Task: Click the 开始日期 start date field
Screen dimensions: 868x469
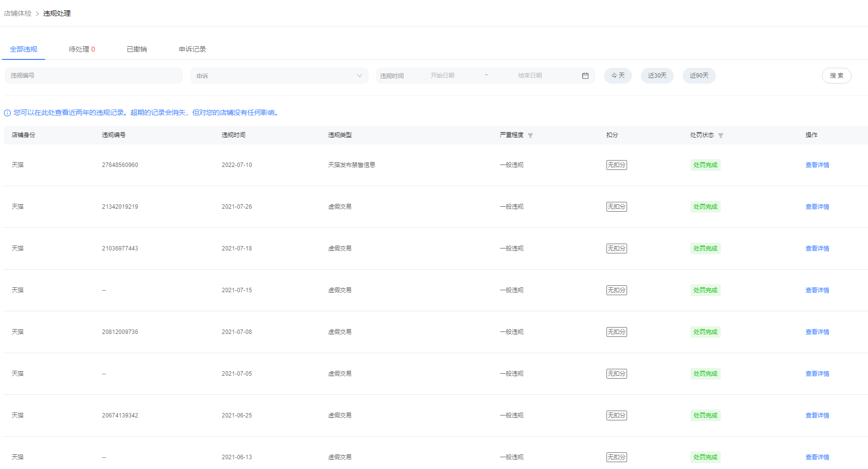Action: [x=443, y=76]
